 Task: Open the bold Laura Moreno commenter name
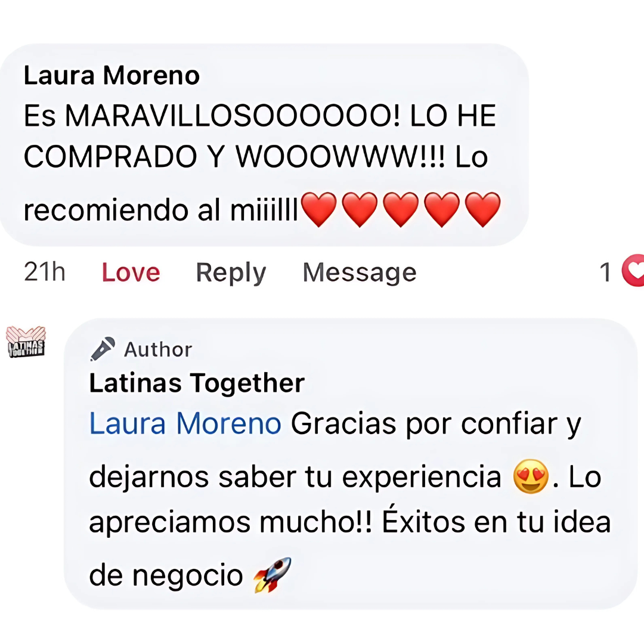point(112,76)
